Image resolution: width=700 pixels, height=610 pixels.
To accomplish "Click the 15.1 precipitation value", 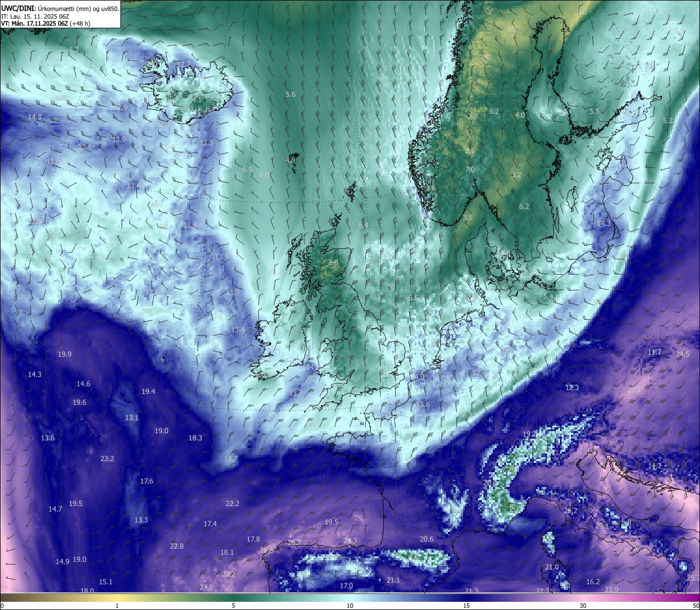I will (x=106, y=582).
